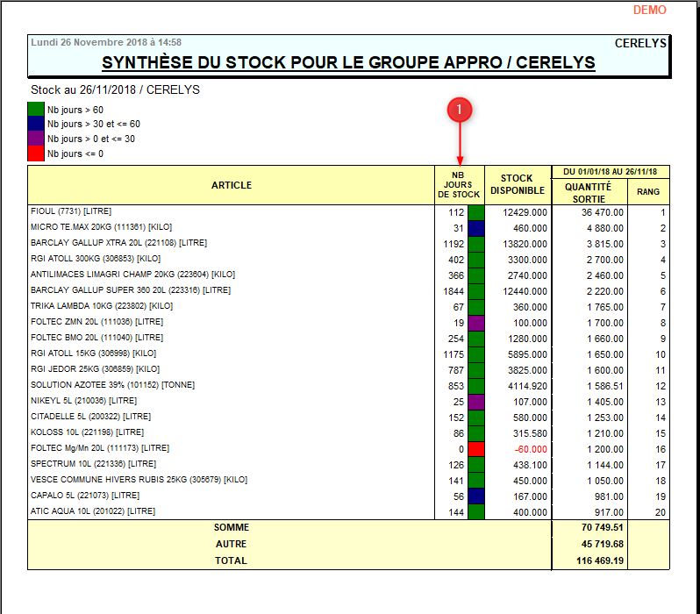Select the red legend swatch for Nb jours <= 0
The width and height of the screenshot is (700, 614).
[36, 153]
